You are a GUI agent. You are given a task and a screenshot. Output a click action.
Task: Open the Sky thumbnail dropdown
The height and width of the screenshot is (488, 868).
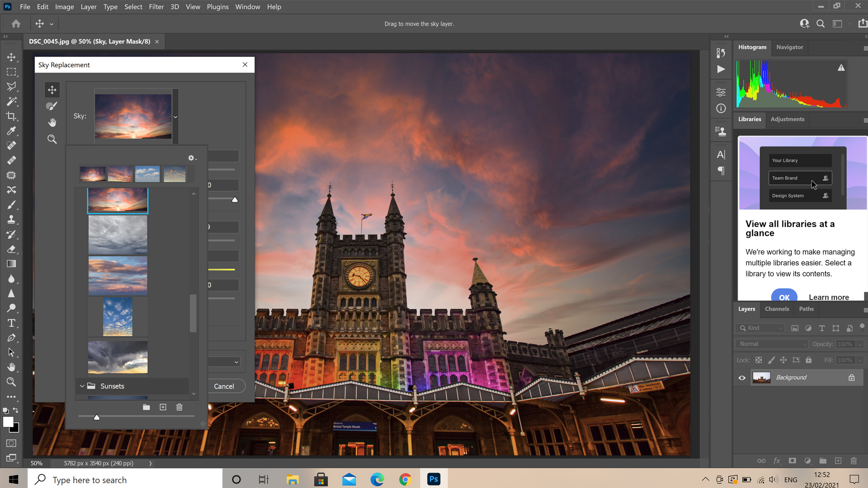tap(175, 117)
